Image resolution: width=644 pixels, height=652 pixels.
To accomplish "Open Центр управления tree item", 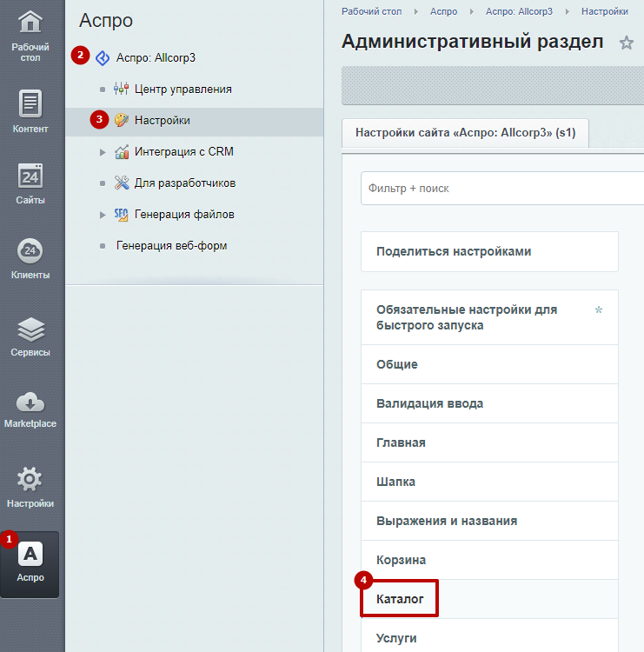I will (183, 89).
